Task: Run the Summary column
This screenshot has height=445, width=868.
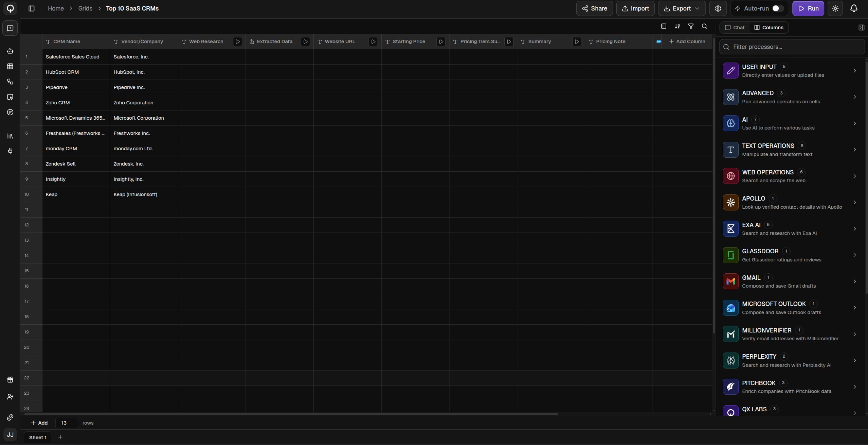Action: [x=577, y=41]
